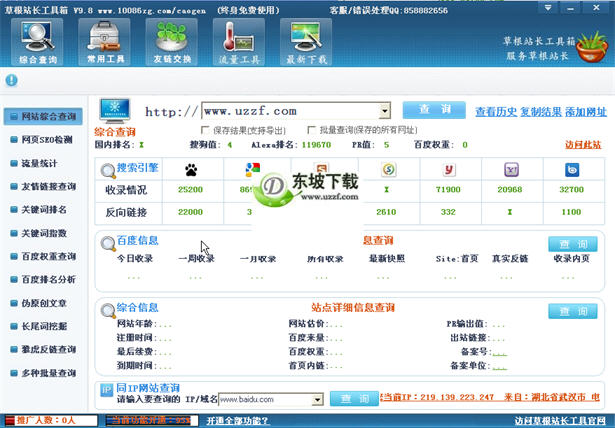Click the 收录情况 value 32700

[x=571, y=189]
